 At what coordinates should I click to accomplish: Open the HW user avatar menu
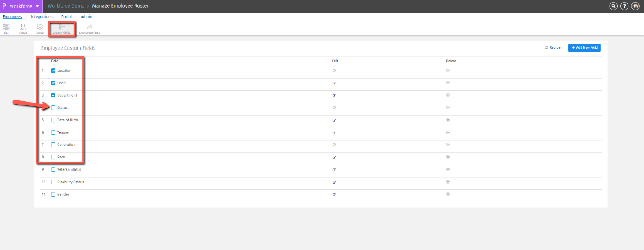coord(635,6)
